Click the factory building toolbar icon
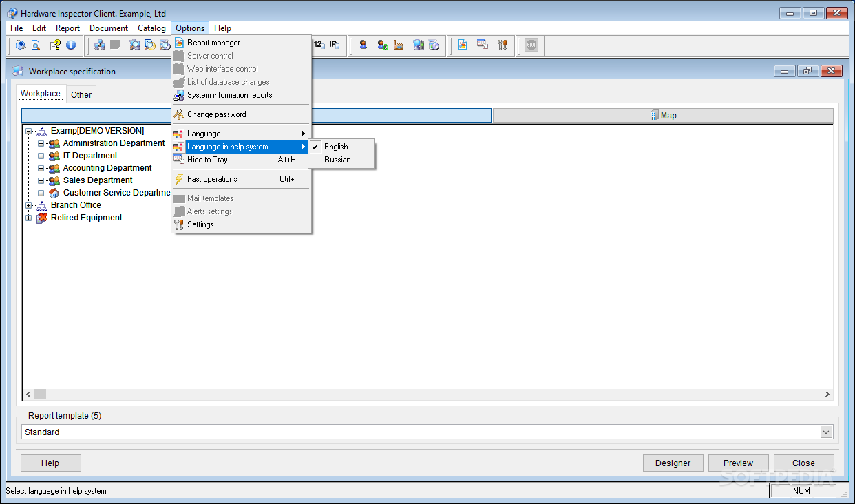855x504 pixels. click(x=399, y=45)
